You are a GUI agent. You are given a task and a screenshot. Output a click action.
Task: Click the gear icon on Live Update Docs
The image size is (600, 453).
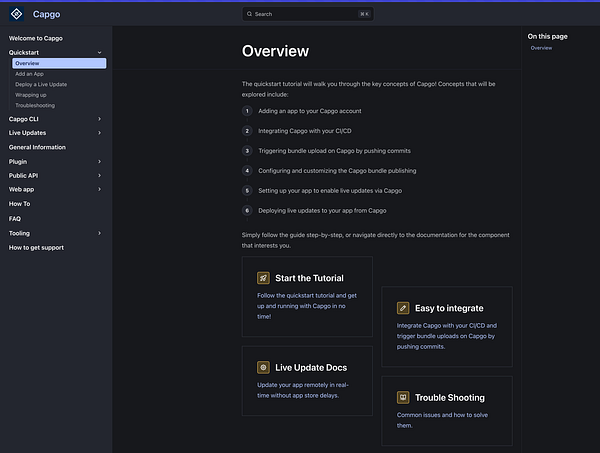[263, 368]
